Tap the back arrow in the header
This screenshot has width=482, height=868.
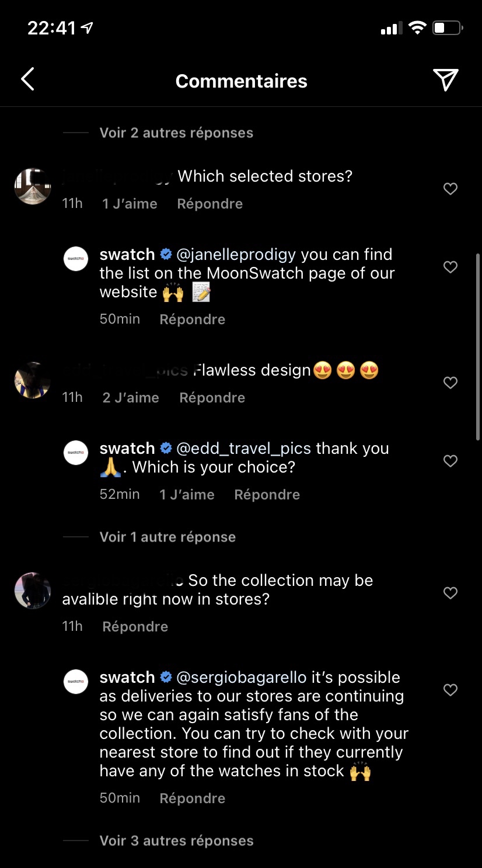[x=27, y=80]
